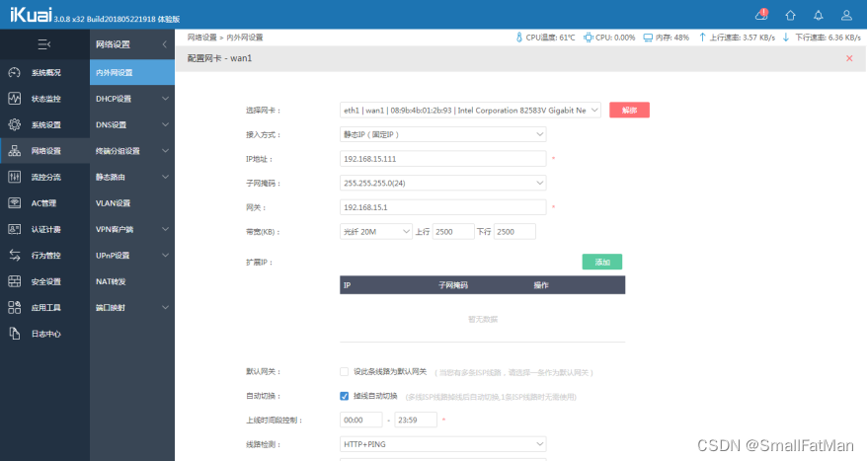Click the cloud notification icon in the header
Viewport: 868px width, 461px height.
(x=761, y=15)
